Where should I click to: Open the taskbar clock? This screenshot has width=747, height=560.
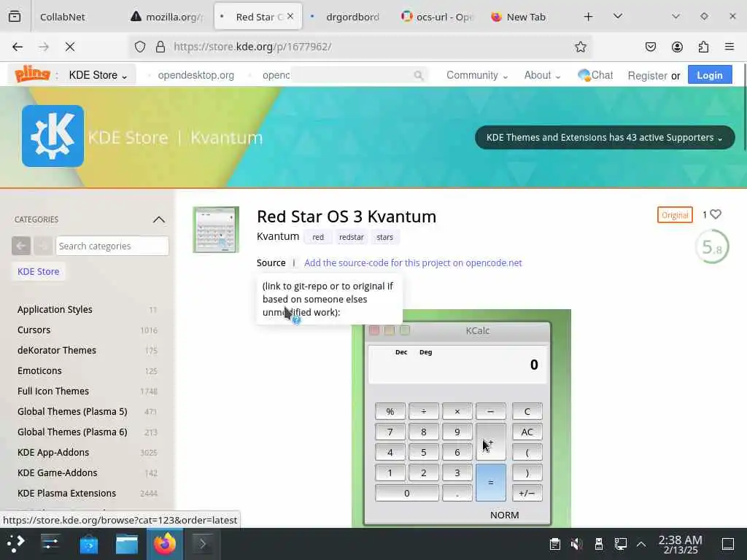pos(681,544)
